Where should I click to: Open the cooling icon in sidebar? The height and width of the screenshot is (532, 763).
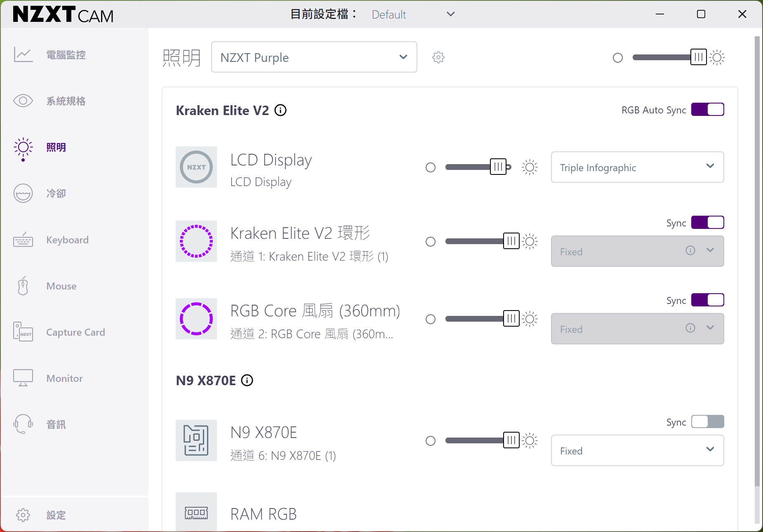[x=23, y=193]
